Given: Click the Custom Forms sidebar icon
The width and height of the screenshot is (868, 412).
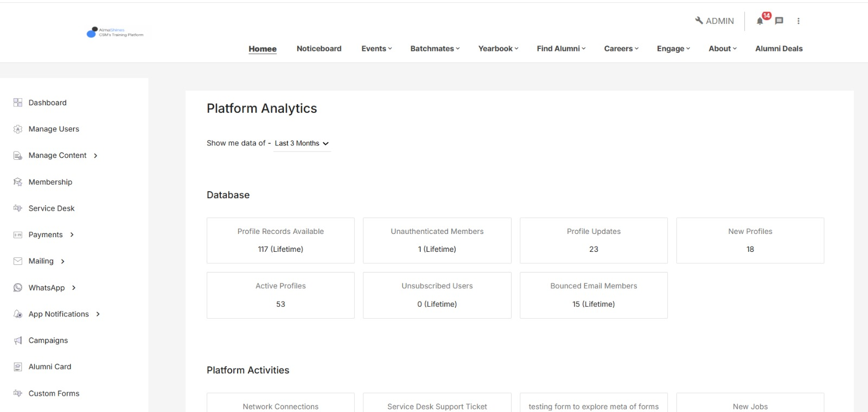Looking at the screenshot, I should 18,394.
